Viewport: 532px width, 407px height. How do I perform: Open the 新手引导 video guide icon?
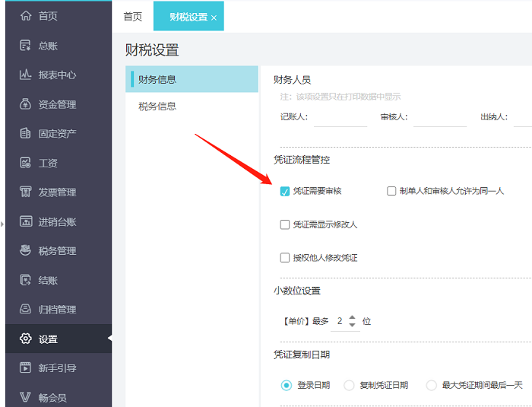25,367
